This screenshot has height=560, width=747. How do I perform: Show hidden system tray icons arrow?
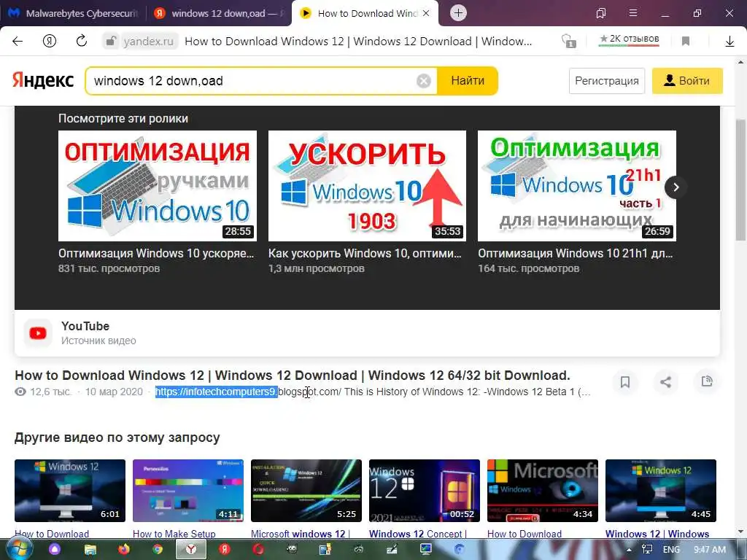[x=630, y=550]
